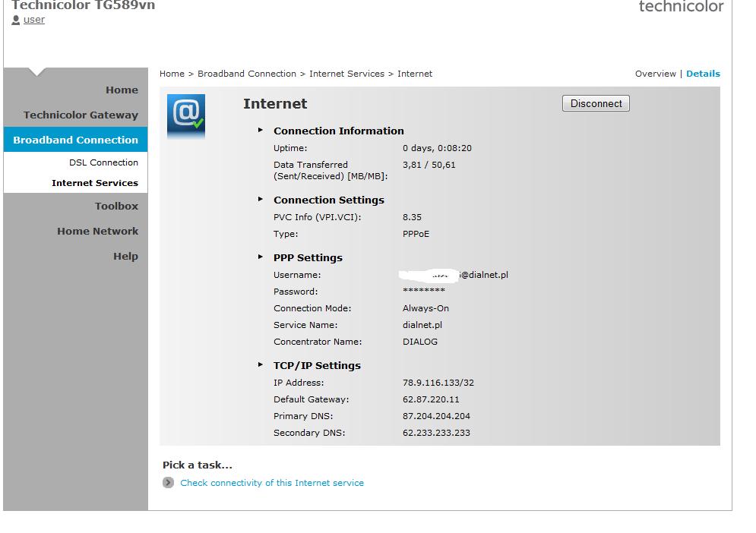The width and height of the screenshot is (756, 533).
Task: Click the arrow icon beside Check connectivity
Action: 168,482
